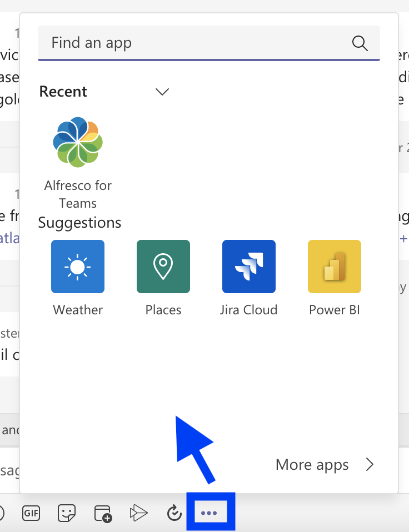Open the Places app
Viewport: 409px width, 532px height.
point(163,267)
